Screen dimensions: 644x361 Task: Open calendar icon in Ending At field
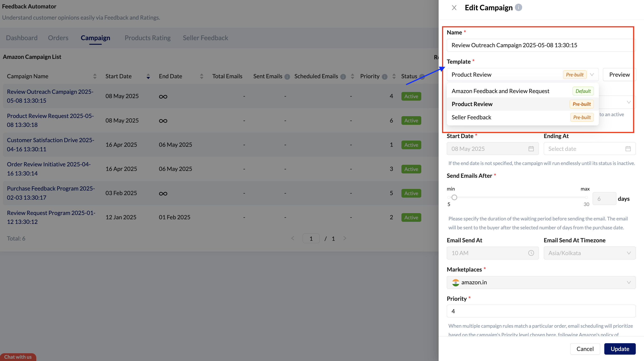(628, 149)
